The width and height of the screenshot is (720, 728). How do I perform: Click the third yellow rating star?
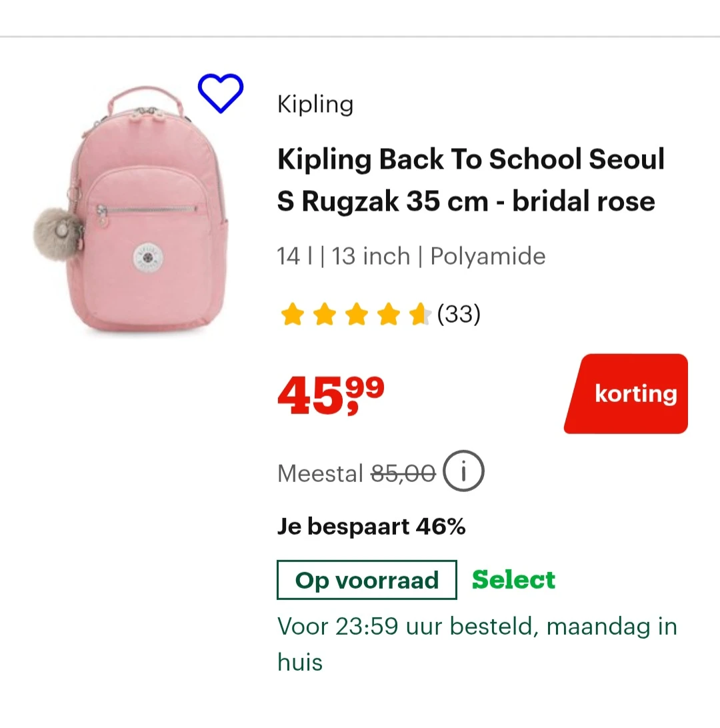click(356, 314)
